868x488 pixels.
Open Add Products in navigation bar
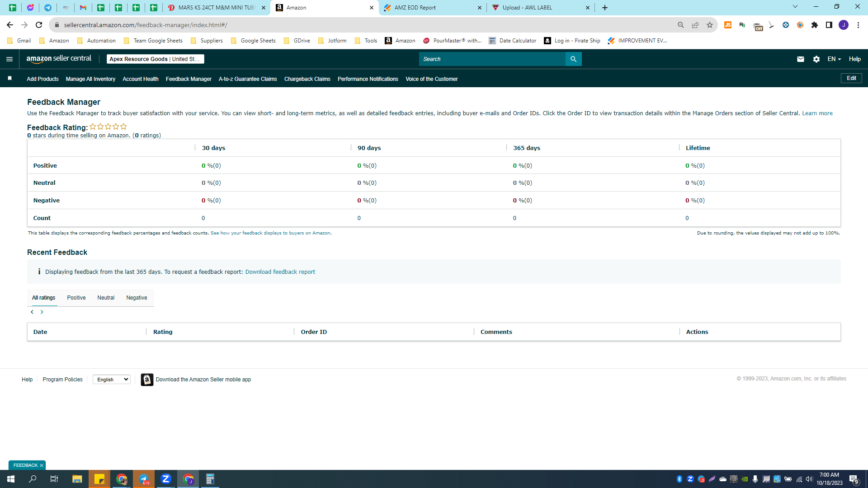tap(42, 79)
